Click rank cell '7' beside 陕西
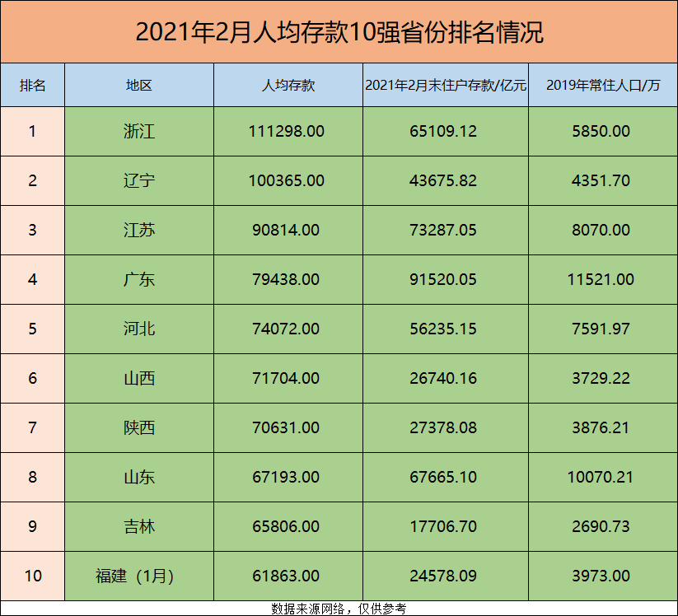The width and height of the screenshot is (678, 616). (x=32, y=428)
